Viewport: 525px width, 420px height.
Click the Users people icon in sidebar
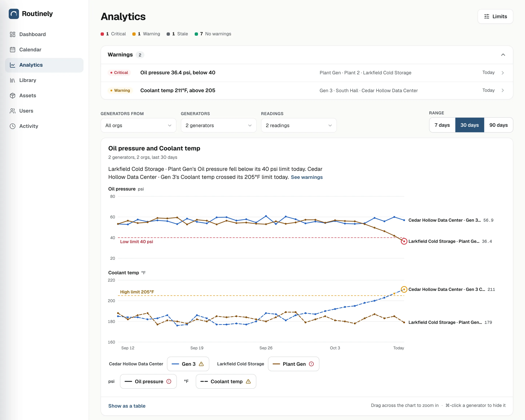[x=12, y=111]
